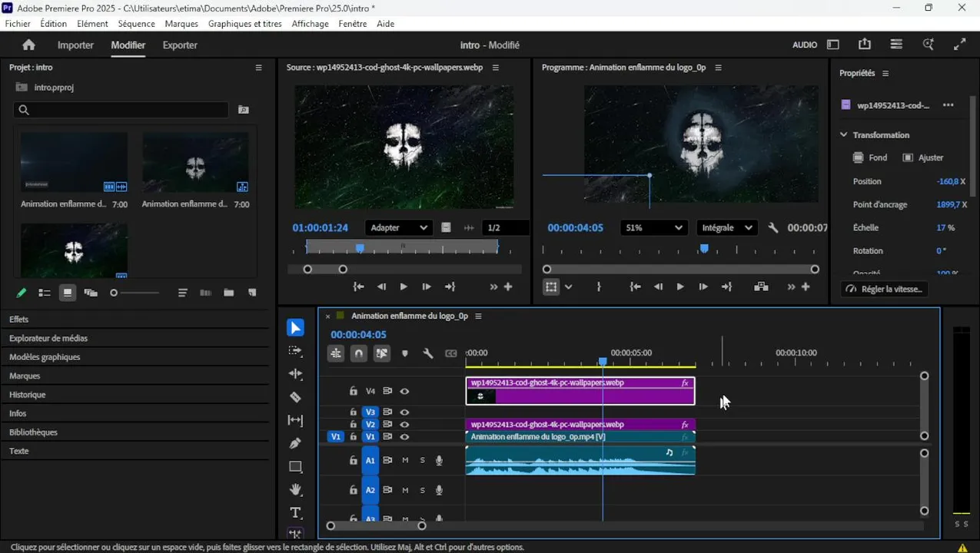Toggle captions track CC icon
This screenshot has width=980, height=553.
(x=451, y=353)
